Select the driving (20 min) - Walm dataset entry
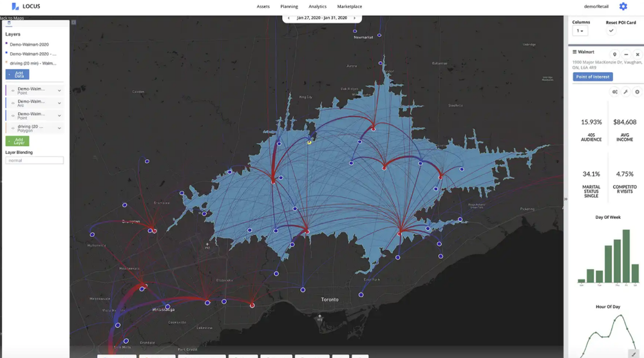 (33, 63)
